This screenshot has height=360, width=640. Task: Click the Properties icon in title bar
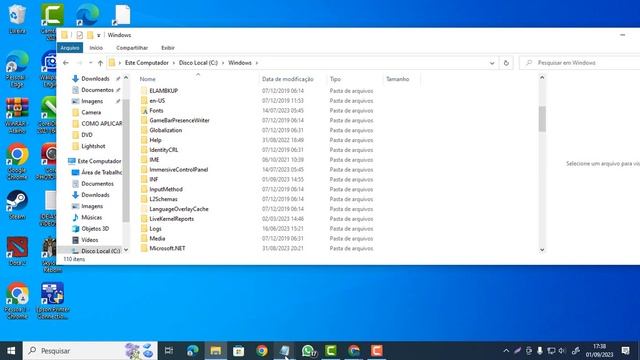pos(80,35)
